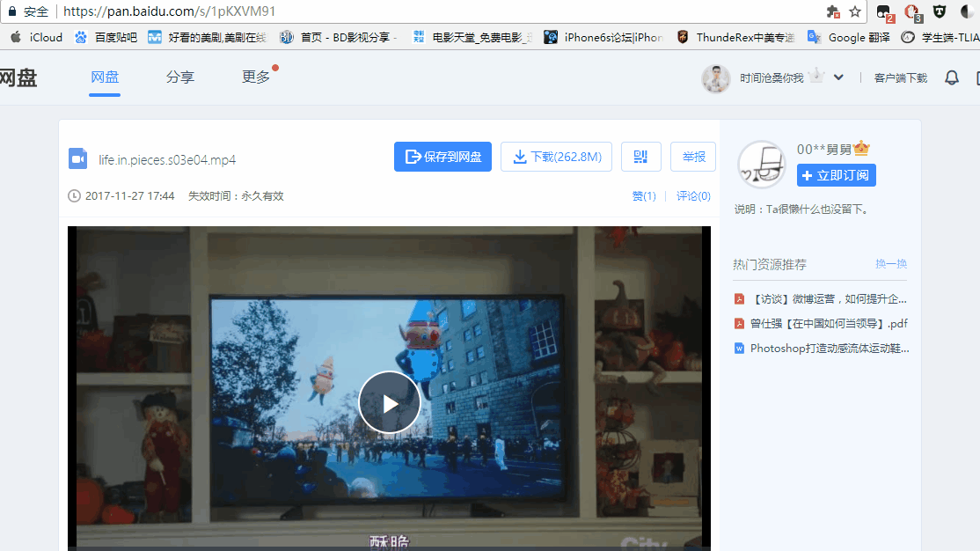
Task: Select the 网盘 tab
Action: tap(105, 77)
